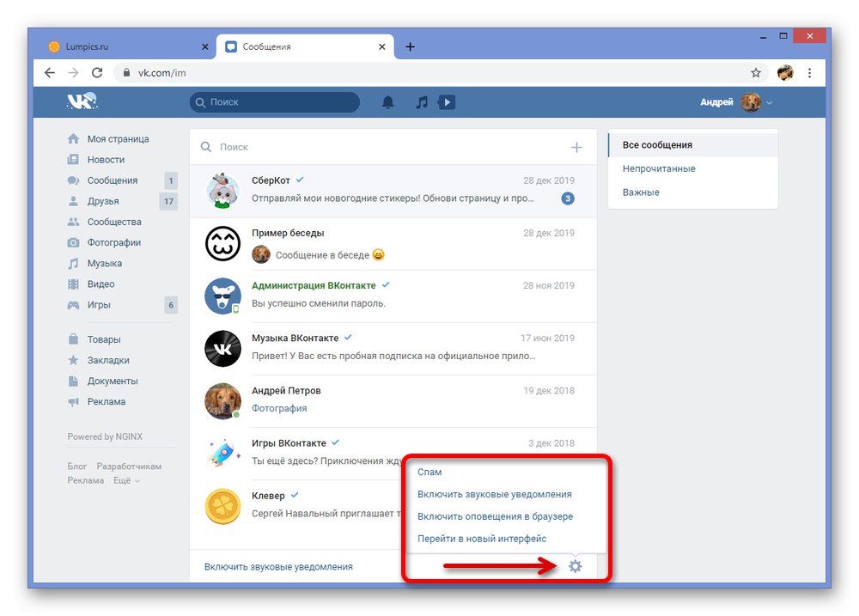The image size is (859, 616).
Task: Click the browser forward arrow
Action: [x=73, y=73]
